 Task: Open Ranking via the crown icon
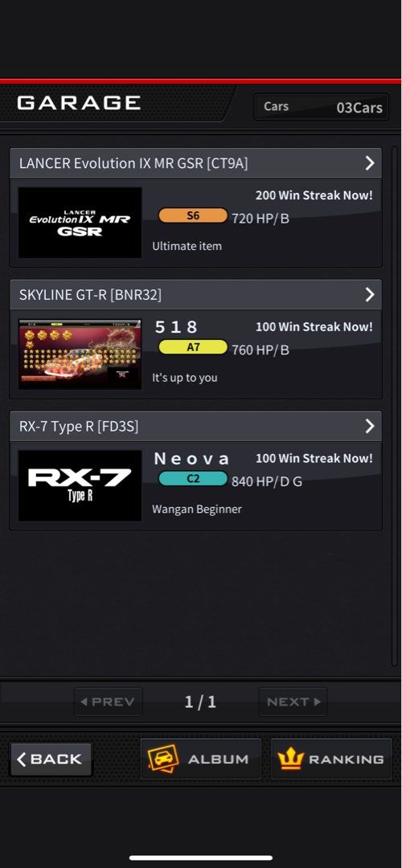point(289,759)
